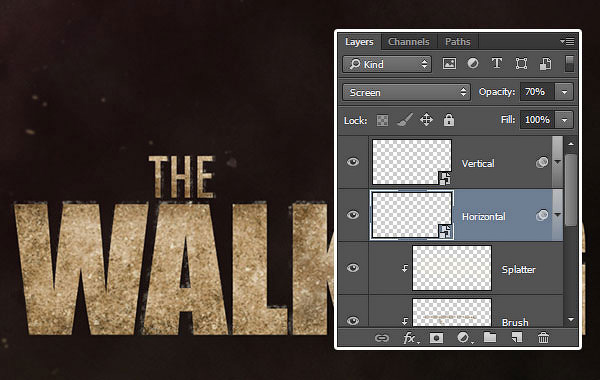Delete layer trash icon
Screen dimensions: 600x380
click(x=543, y=338)
